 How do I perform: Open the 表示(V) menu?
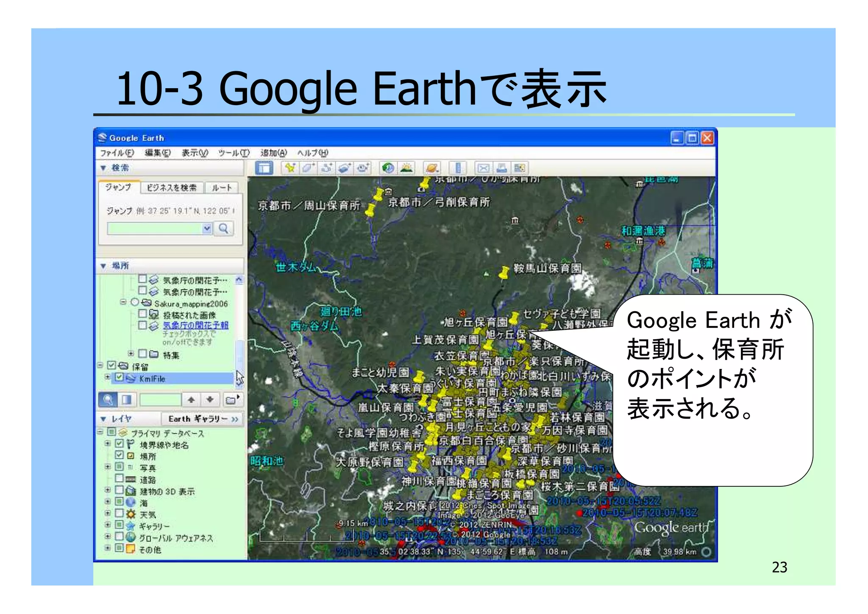[x=195, y=153]
